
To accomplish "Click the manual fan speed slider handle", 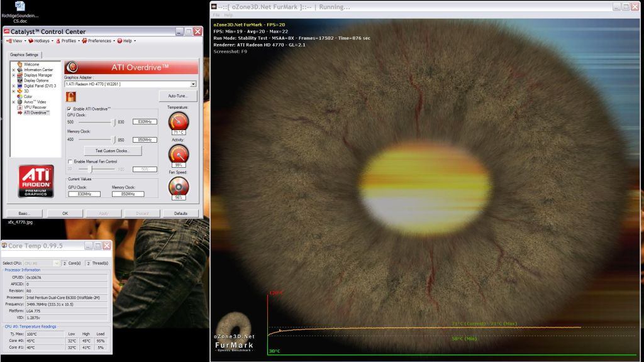I will (91, 168).
